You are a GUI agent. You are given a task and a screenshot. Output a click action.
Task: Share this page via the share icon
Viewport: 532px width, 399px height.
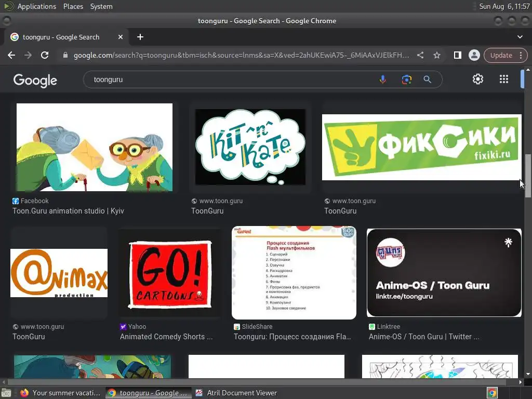[x=420, y=55]
